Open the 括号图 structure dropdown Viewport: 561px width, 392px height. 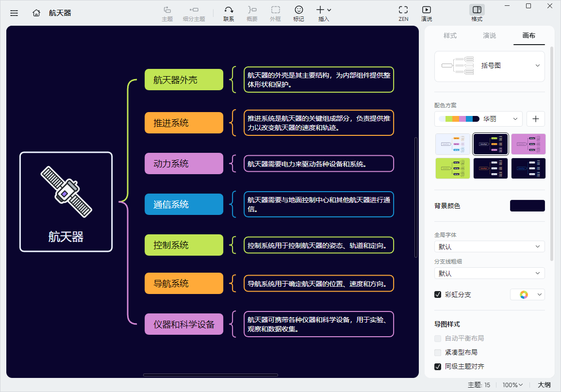coord(489,66)
